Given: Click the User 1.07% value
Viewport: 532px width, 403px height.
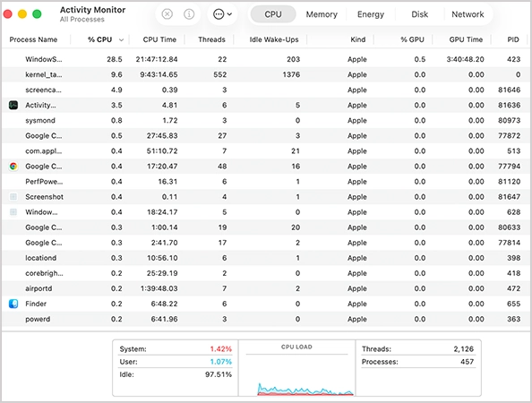Looking at the screenshot, I should (x=220, y=362).
